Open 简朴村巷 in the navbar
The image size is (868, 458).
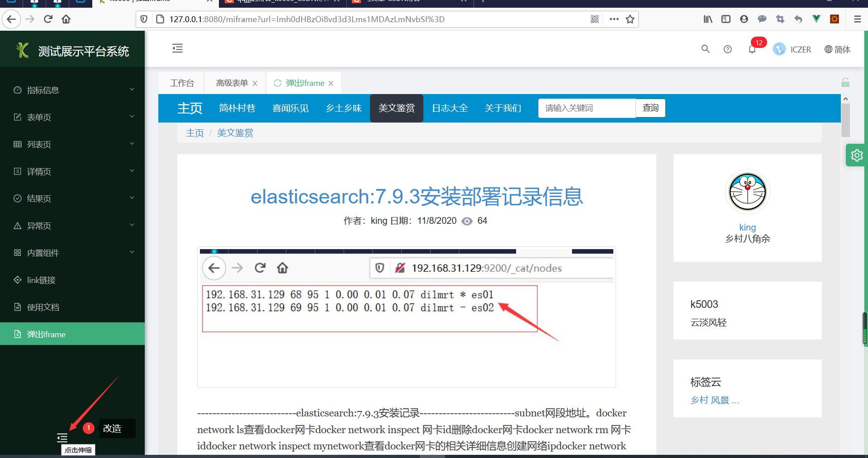pyautogui.click(x=237, y=108)
